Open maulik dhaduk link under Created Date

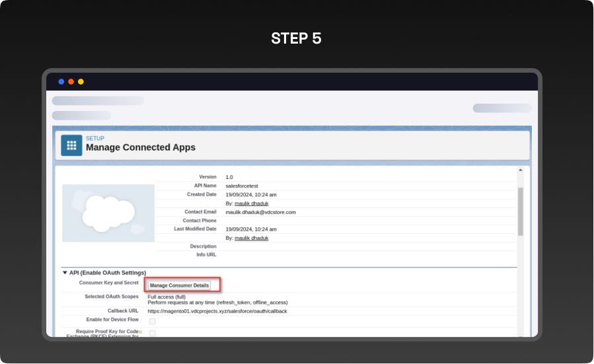click(x=251, y=203)
